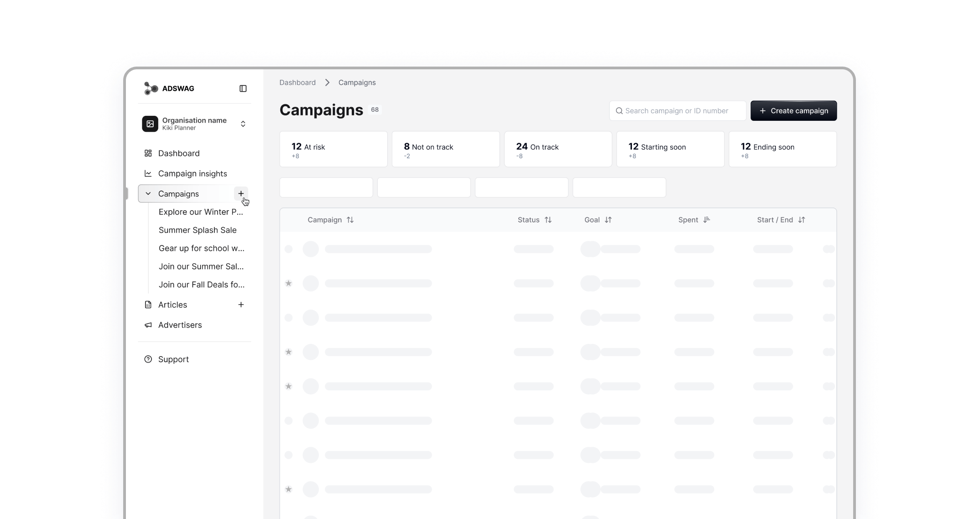Click the organisation avatar icon
The height and width of the screenshot is (519, 980).
click(150, 124)
